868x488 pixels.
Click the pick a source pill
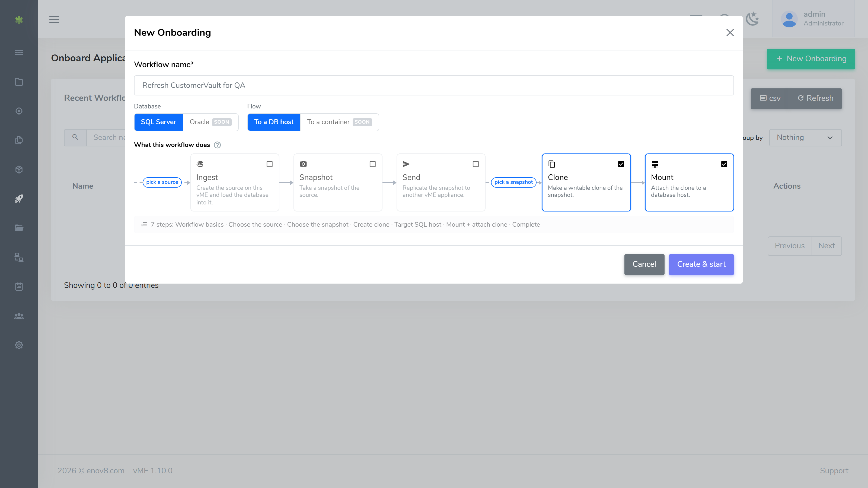tap(162, 182)
